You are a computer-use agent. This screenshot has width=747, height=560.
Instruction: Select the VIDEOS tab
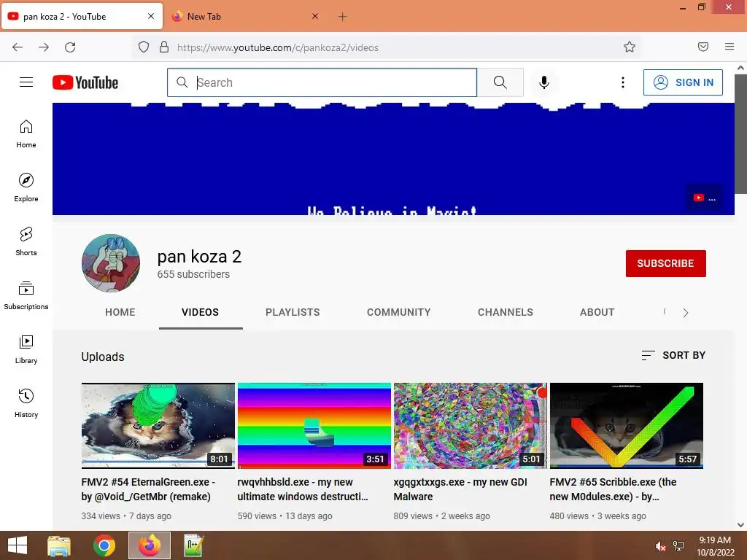200,312
